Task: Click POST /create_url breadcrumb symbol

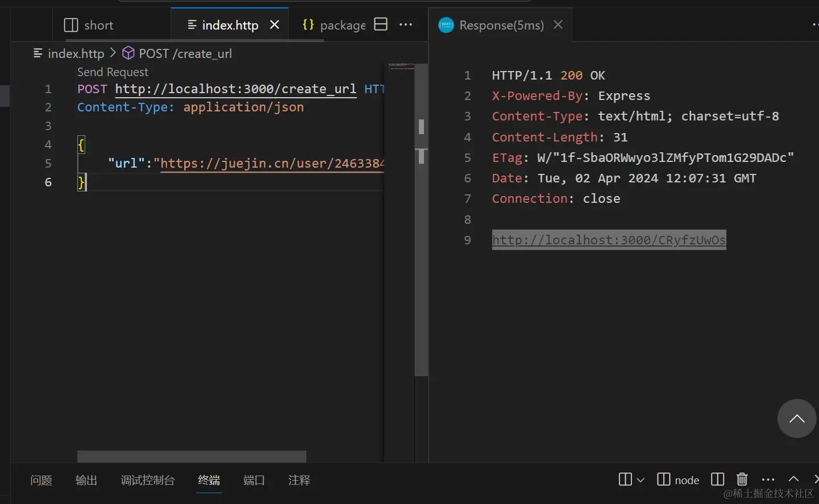Action: click(185, 53)
